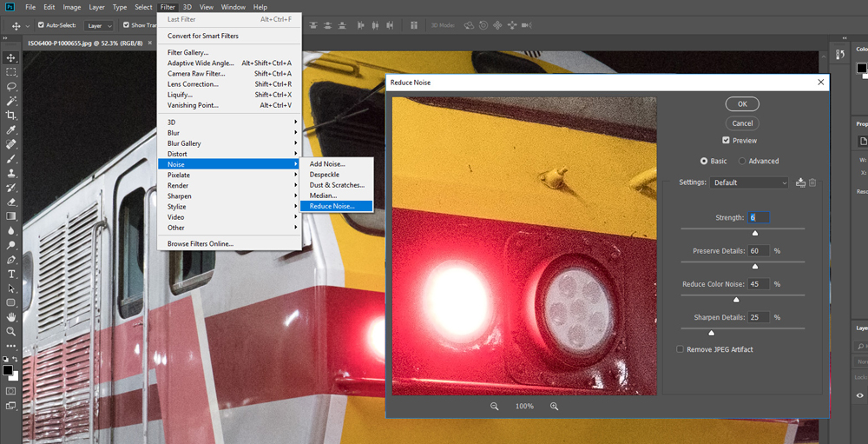Image resolution: width=868 pixels, height=444 pixels.
Task: Select the Horizontal Type tool
Action: (10, 274)
